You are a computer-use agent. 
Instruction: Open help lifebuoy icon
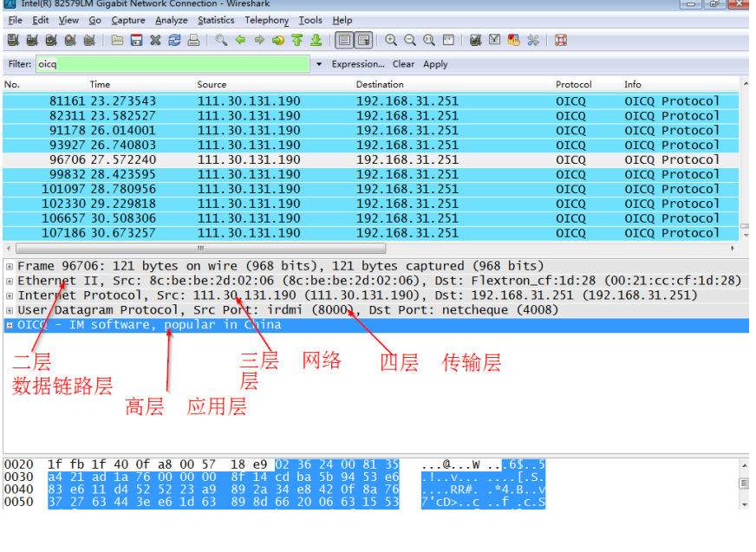[x=561, y=40]
